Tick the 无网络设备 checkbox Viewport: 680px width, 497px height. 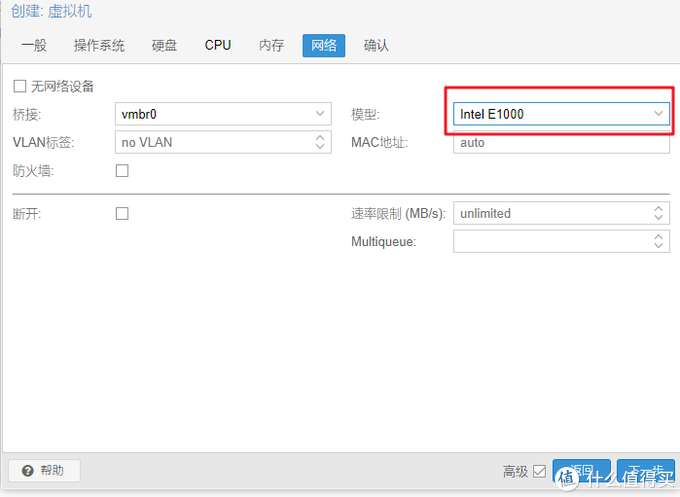[20, 86]
